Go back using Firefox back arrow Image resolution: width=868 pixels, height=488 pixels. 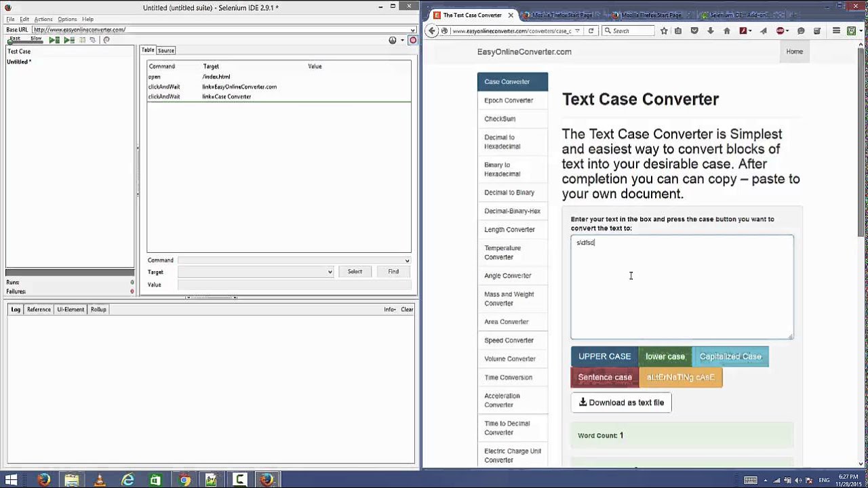pos(432,31)
